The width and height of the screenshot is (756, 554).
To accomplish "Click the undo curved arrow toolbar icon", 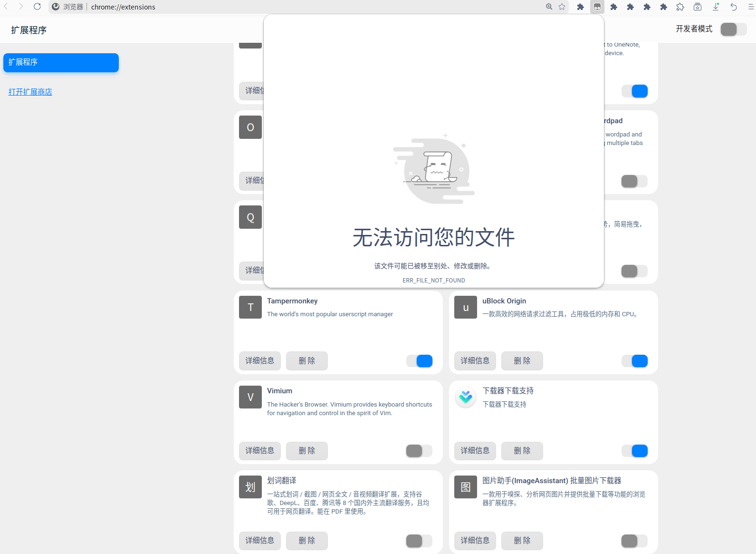I will coord(734,7).
